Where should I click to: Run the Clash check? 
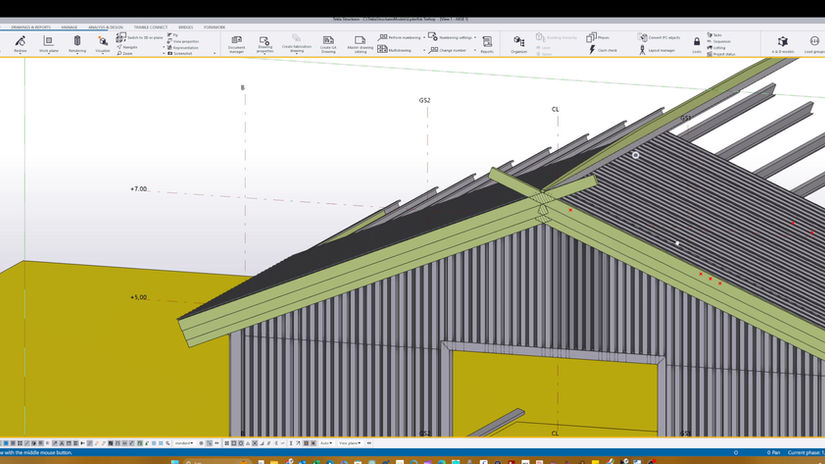pos(603,50)
